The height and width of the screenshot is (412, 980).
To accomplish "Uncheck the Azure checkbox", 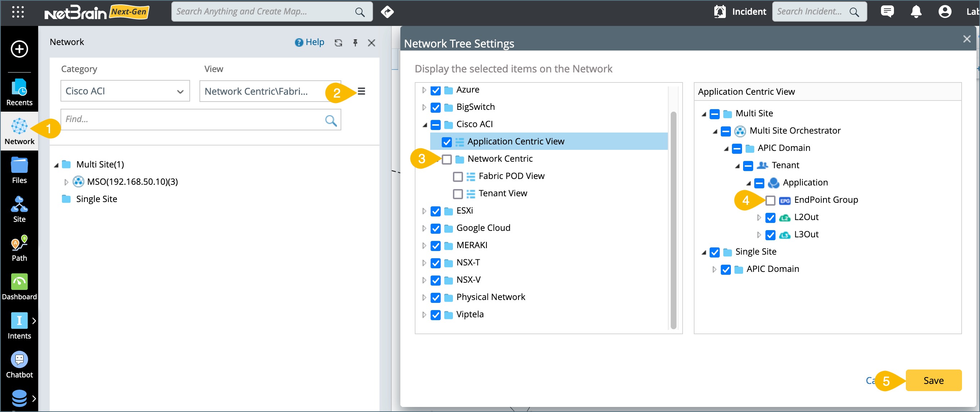I will [x=435, y=90].
